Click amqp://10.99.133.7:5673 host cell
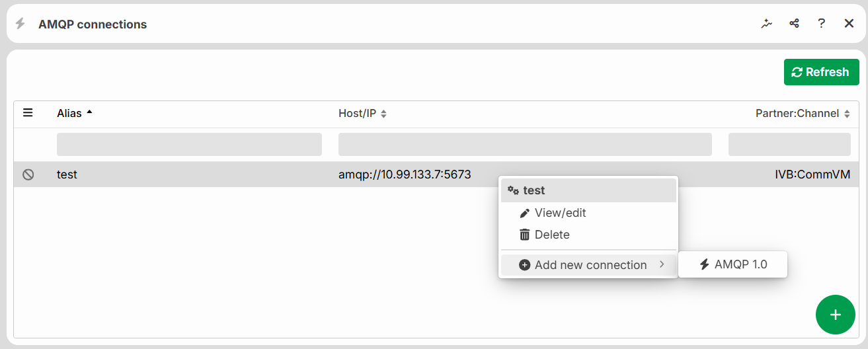 point(405,174)
